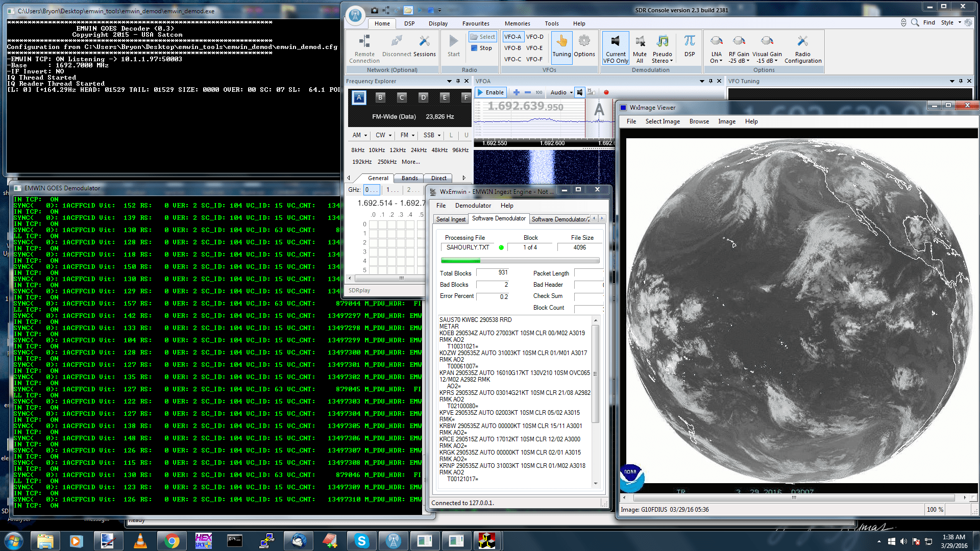980x551 pixels.
Task: Click the Find magnifier icon
Action: (915, 22)
